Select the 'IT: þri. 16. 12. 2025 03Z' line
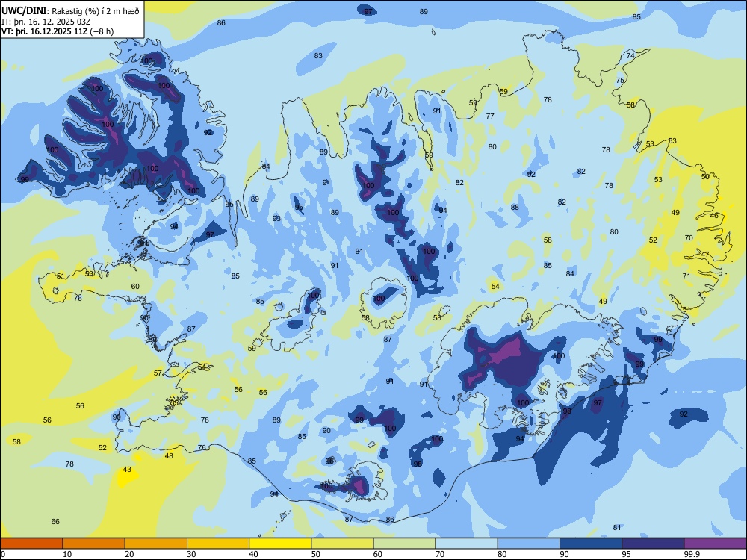This screenshot has width=747, height=560. [45, 22]
